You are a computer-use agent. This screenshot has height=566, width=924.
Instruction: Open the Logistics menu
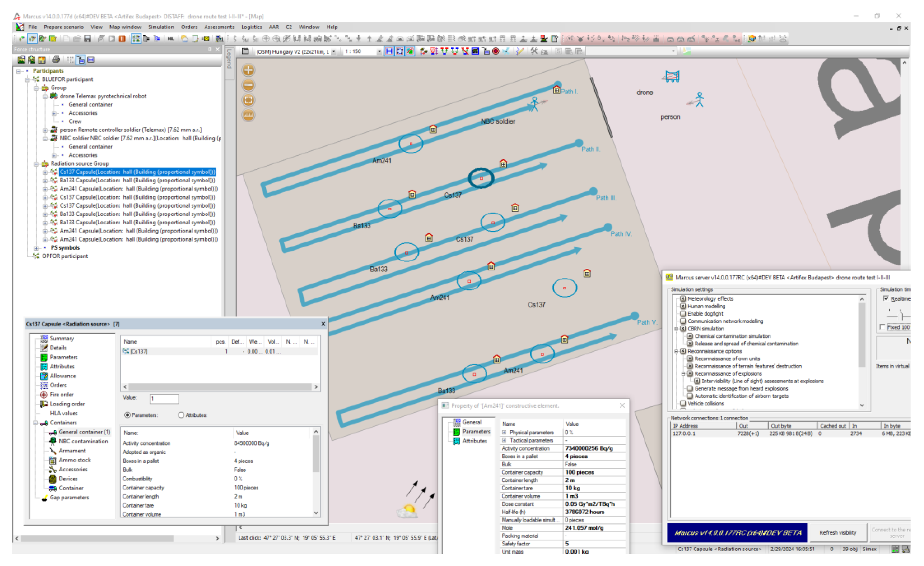(x=251, y=27)
